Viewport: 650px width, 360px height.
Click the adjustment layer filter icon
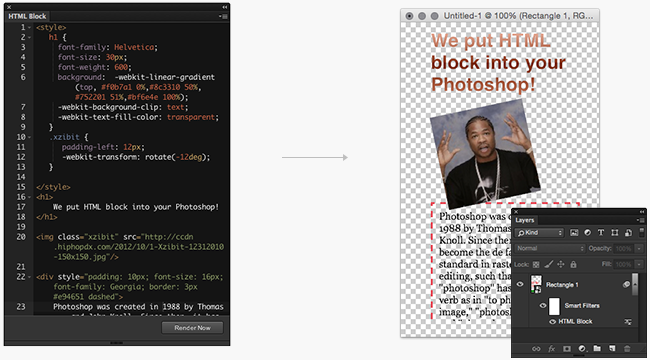pyautogui.click(x=587, y=233)
